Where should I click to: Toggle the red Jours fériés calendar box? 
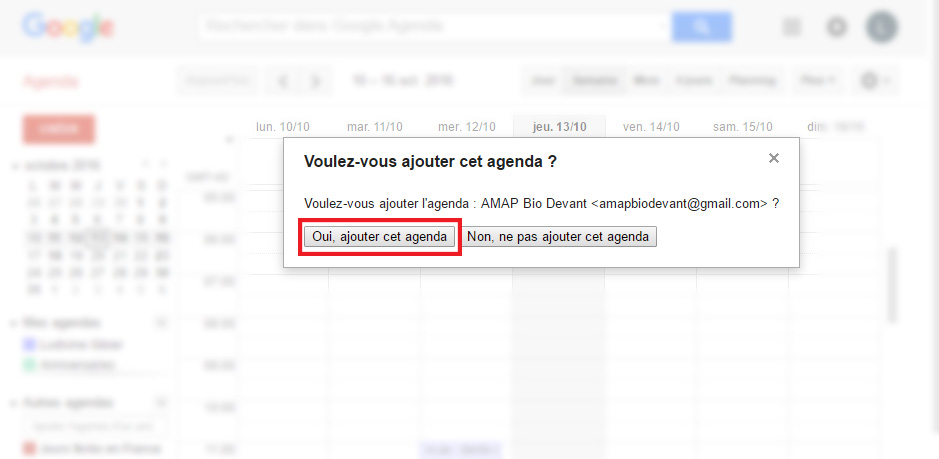(x=29, y=448)
